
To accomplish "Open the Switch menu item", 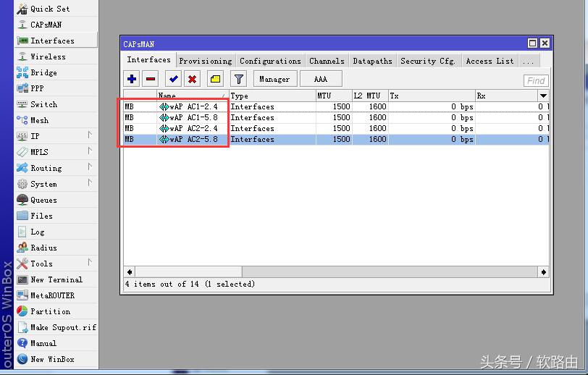I will coord(56,104).
